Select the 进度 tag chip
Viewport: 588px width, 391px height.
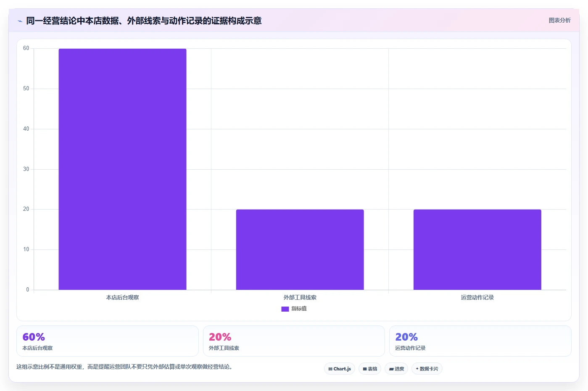[x=396, y=369]
